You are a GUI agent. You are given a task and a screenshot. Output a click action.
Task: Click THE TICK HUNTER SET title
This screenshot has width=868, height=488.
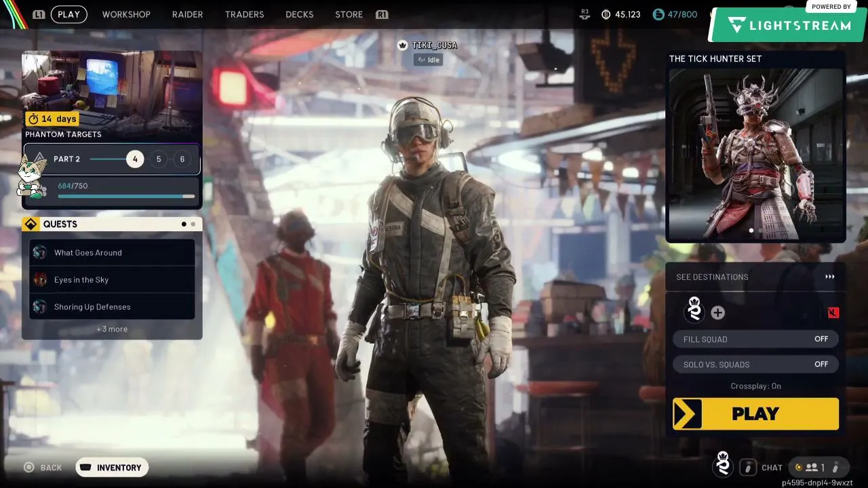[715, 59]
